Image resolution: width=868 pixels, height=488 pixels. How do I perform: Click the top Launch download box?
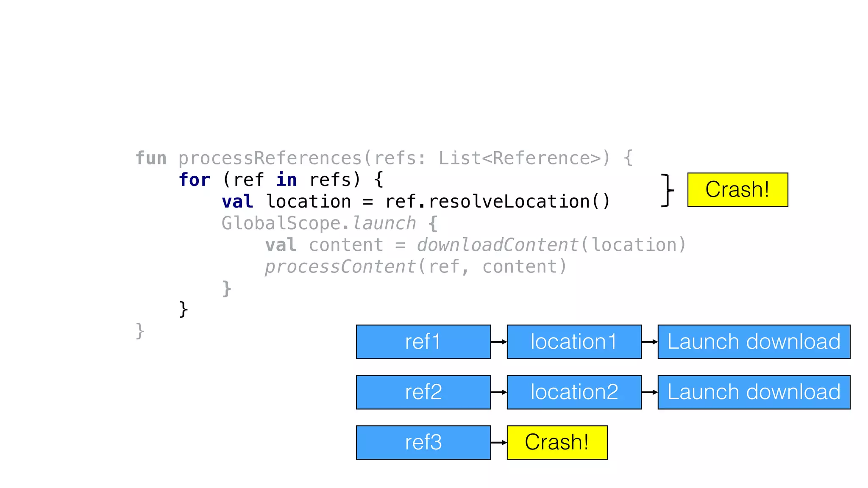click(x=754, y=342)
